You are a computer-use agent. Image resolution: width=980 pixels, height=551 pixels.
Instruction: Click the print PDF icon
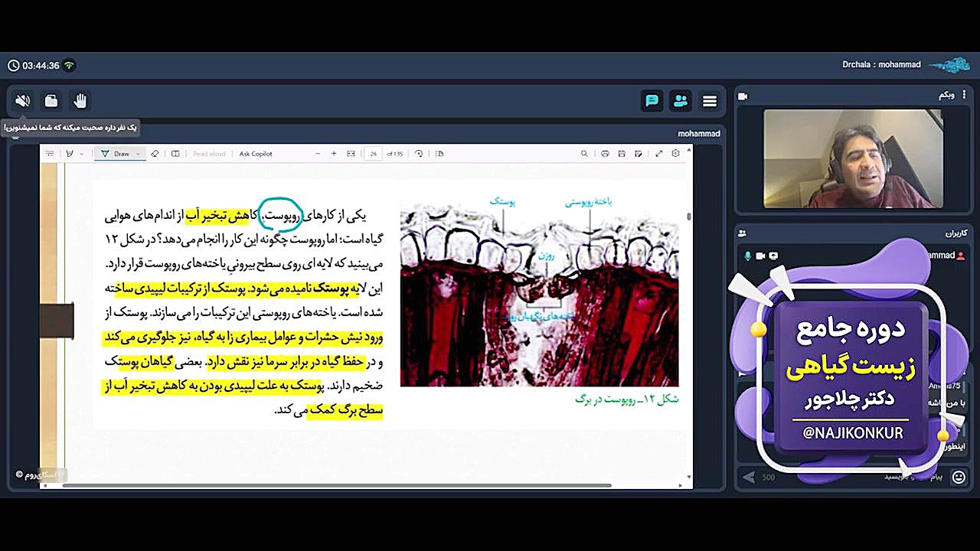[x=605, y=154]
